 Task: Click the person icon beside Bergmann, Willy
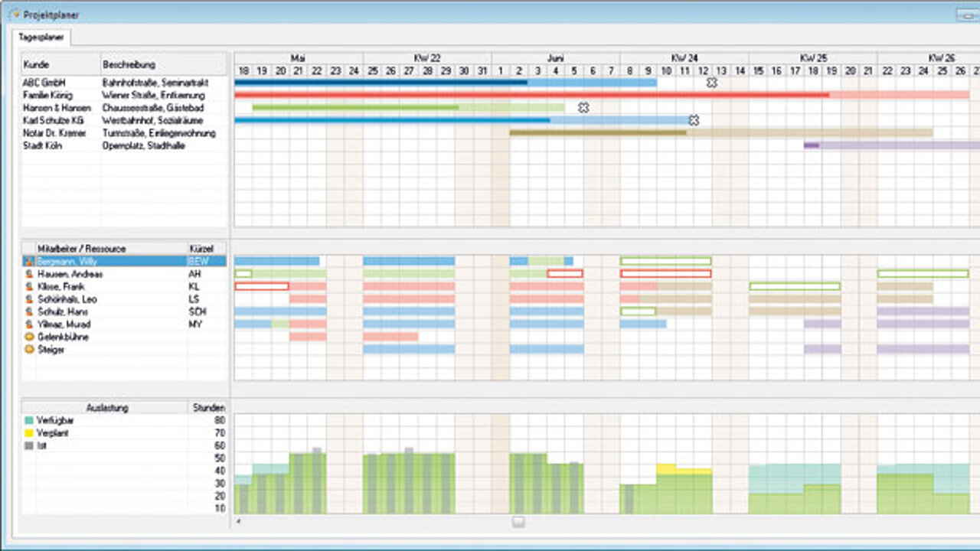click(28, 261)
